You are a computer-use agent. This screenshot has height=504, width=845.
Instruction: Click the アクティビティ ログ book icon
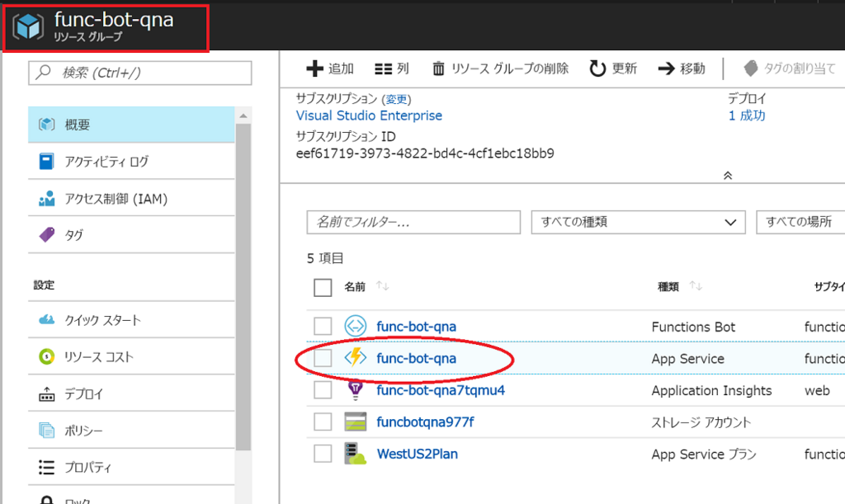tap(47, 161)
